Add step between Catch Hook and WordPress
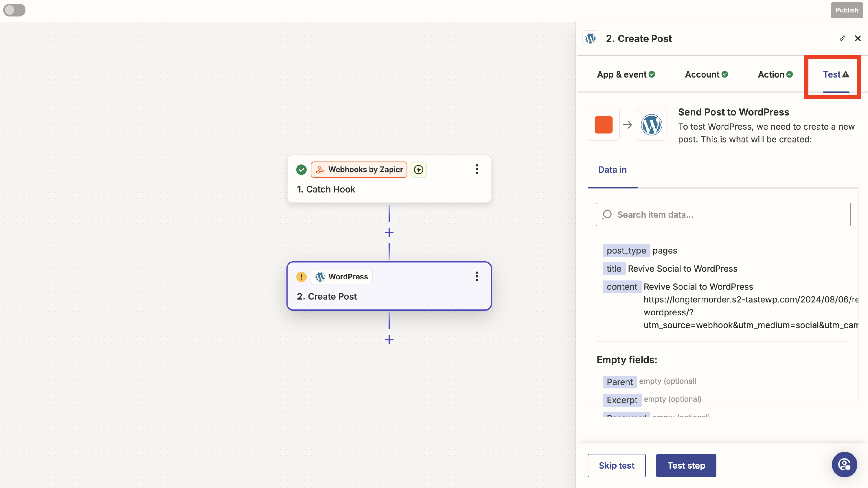 389,232
